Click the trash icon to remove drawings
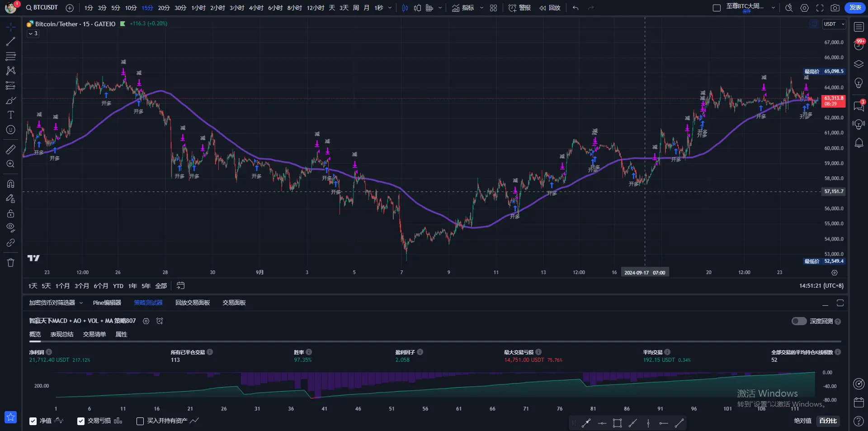 [x=10, y=263]
